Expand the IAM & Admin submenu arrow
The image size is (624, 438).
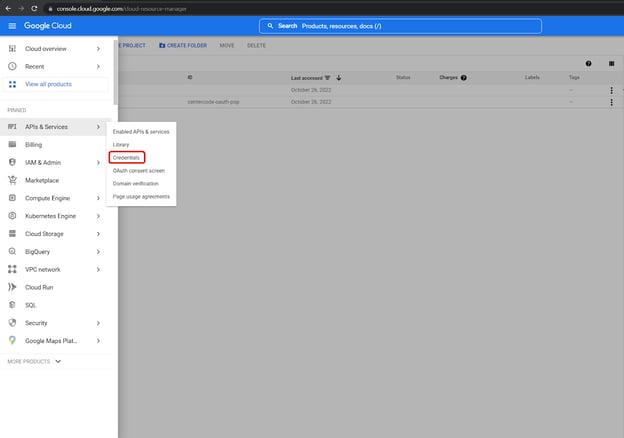pyautogui.click(x=98, y=162)
